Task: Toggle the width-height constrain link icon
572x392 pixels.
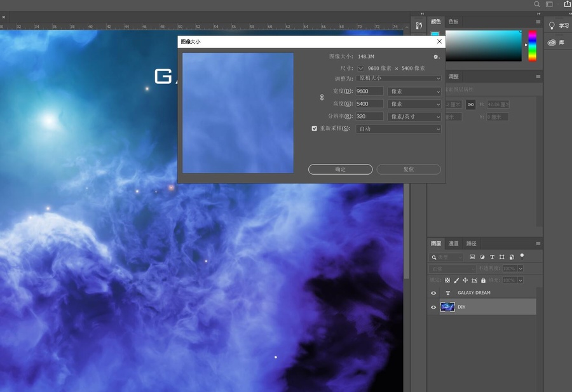Action: (x=322, y=97)
